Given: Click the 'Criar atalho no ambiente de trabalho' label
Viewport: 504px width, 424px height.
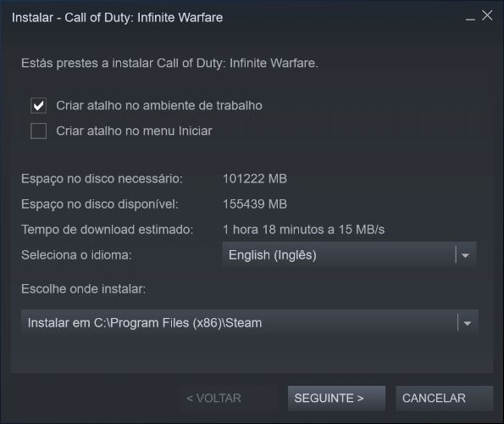Looking at the screenshot, I should (159, 105).
